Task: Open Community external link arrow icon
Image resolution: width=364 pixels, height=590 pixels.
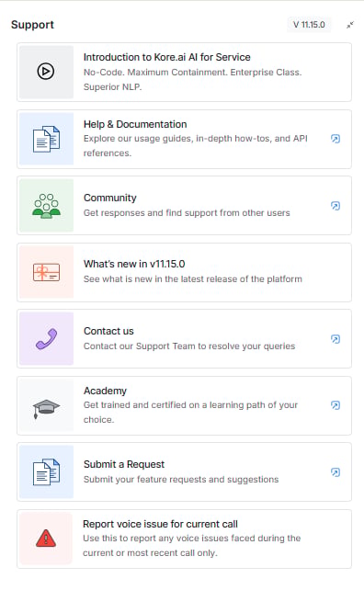Action: 336,206
